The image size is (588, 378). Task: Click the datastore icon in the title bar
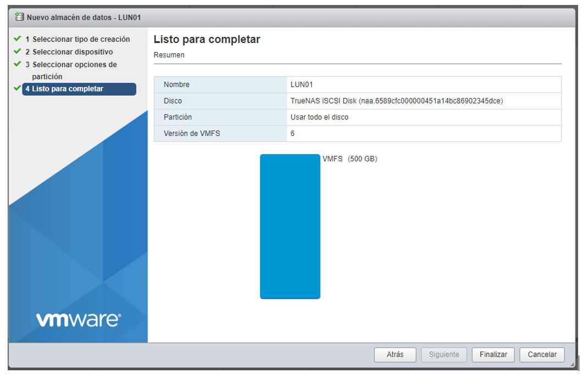[x=19, y=17]
